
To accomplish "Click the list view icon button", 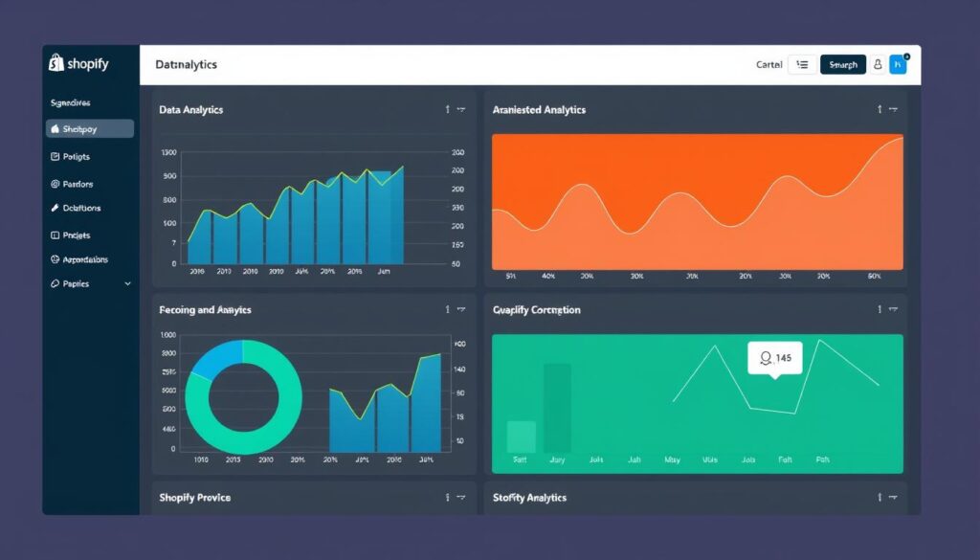I will [x=802, y=65].
